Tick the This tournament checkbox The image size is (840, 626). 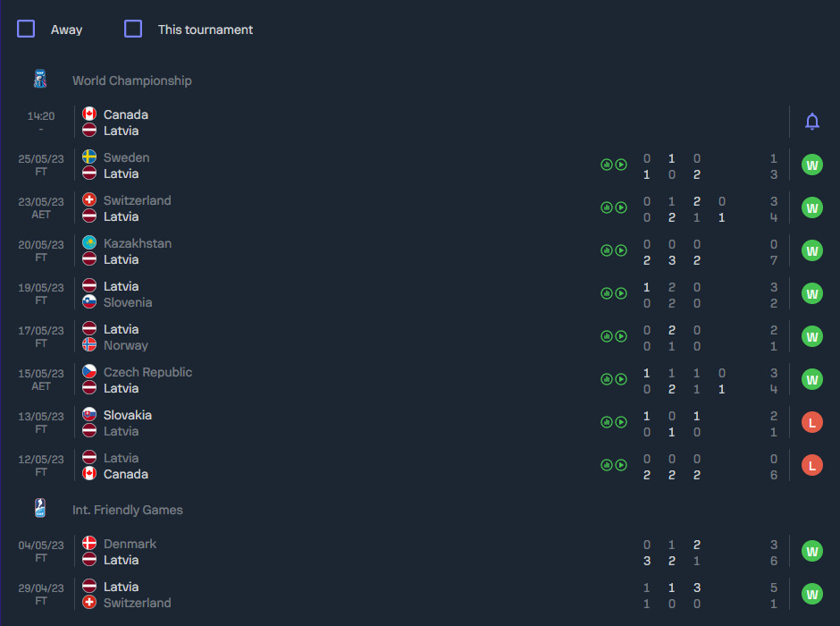tap(133, 29)
